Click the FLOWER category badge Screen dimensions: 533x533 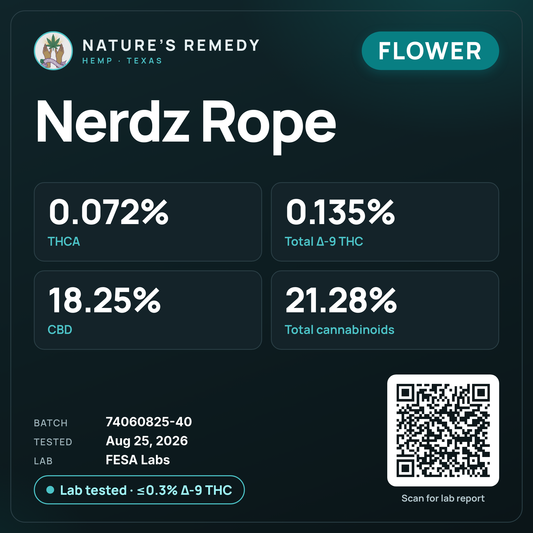(430, 51)
